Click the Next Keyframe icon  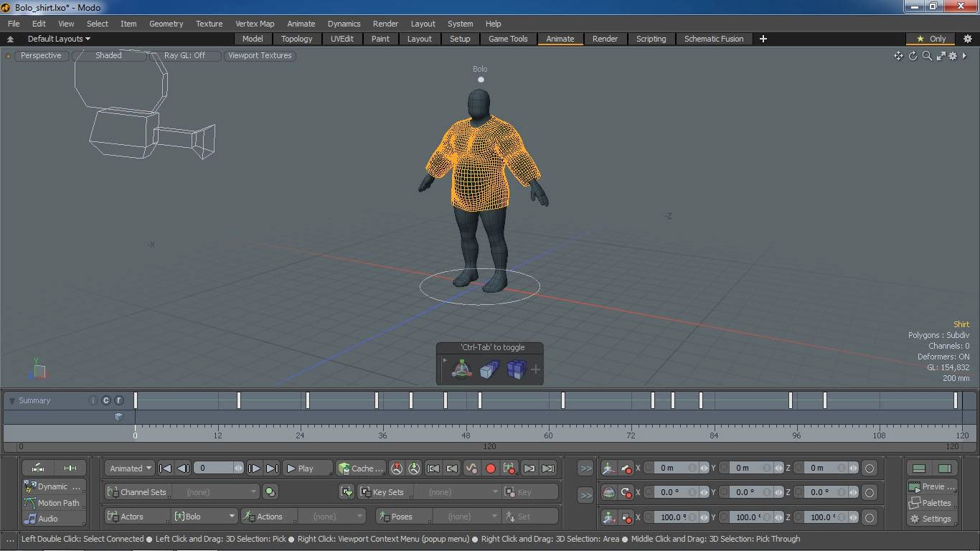[529, 468]
